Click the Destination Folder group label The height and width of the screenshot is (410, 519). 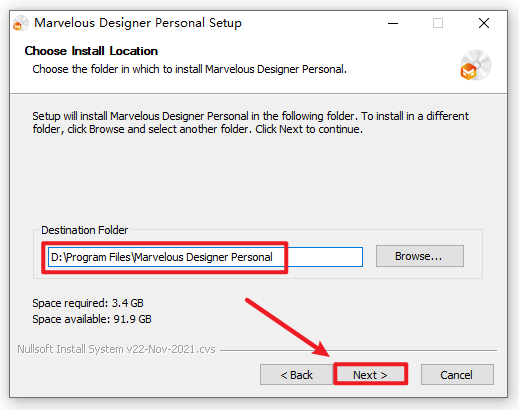(84, 230)
